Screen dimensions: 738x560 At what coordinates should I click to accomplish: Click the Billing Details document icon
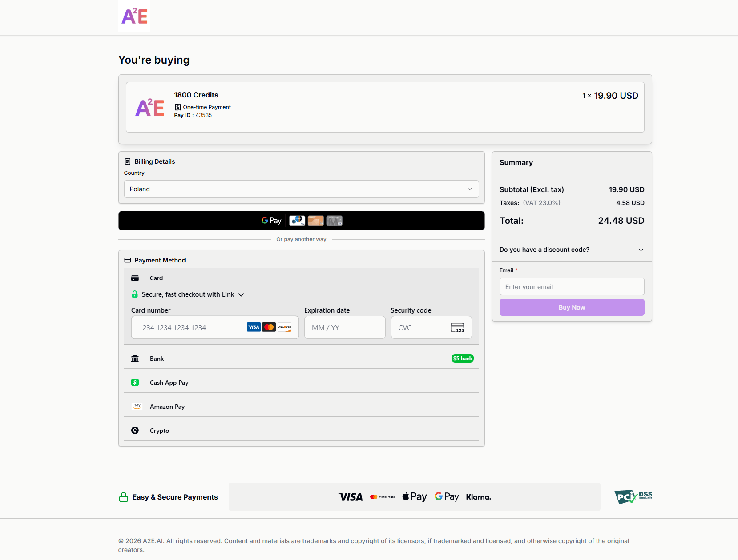tap(128, 161)
